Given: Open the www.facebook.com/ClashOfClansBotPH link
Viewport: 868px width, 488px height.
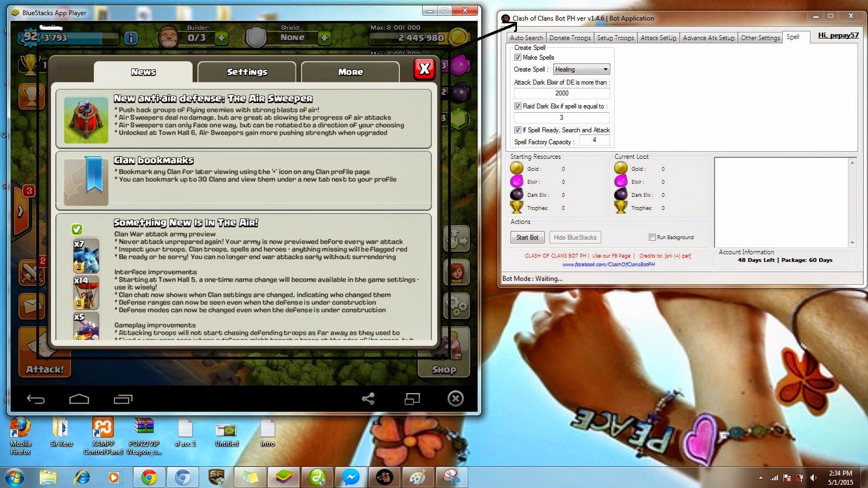Looking at the screenshot, I should [x=609, y=265].
